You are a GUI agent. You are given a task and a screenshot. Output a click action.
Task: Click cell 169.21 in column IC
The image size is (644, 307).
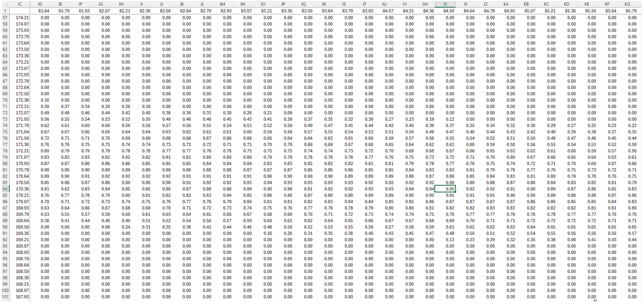[x=19, y=239]
